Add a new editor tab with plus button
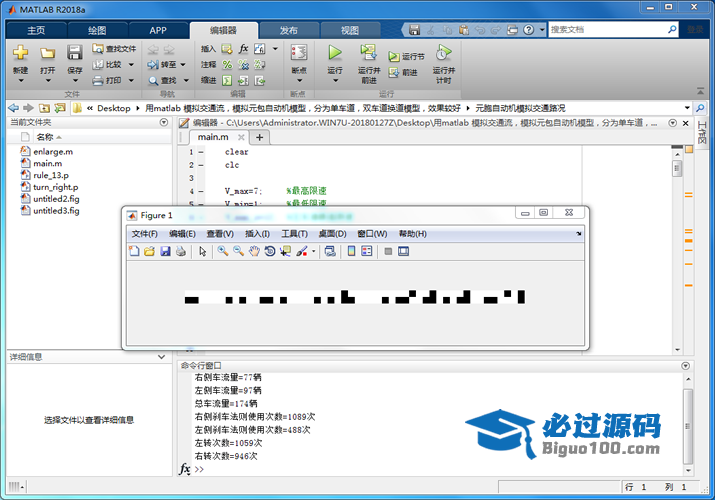 259,137
